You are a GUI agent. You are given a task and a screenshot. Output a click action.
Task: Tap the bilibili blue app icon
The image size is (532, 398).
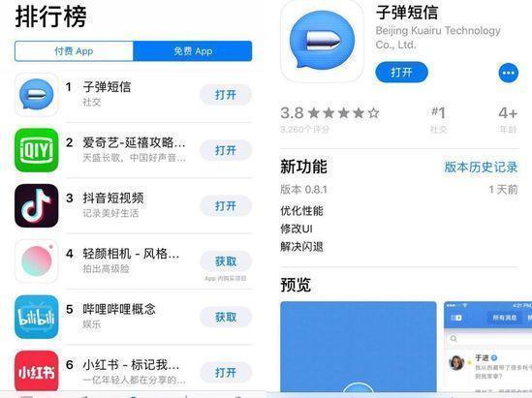point(36,317)
